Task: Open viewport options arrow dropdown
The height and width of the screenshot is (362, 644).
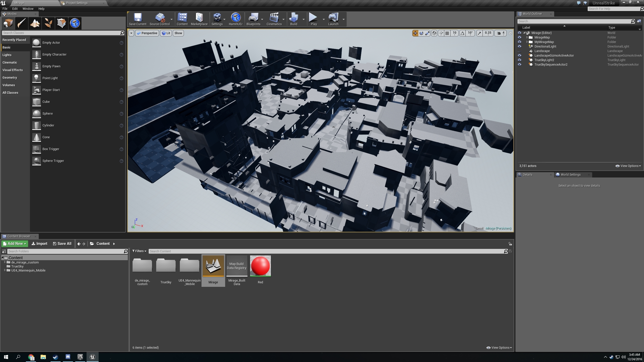Action: (131, 33)
